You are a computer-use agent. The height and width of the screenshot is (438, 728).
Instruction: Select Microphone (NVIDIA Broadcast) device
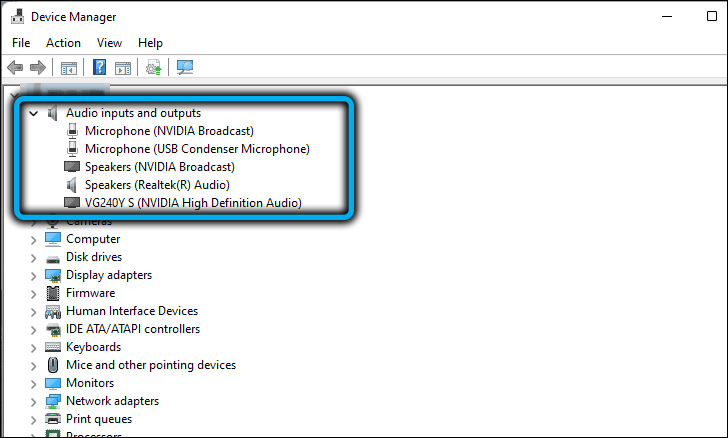tap(169, 131)
